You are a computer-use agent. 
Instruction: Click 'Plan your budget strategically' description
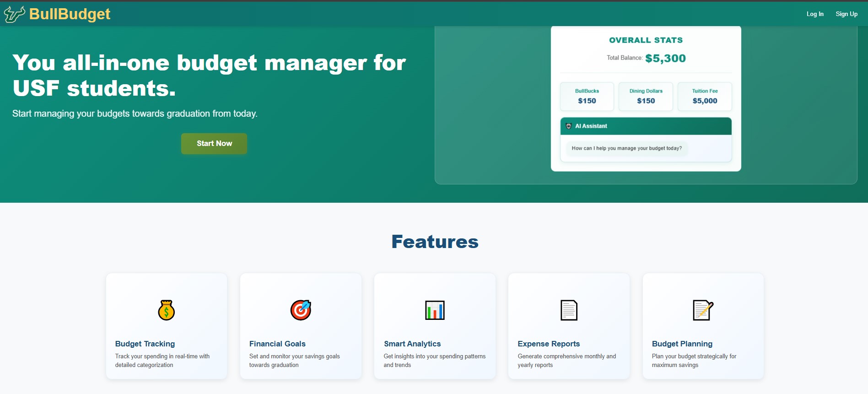point(694,361)
